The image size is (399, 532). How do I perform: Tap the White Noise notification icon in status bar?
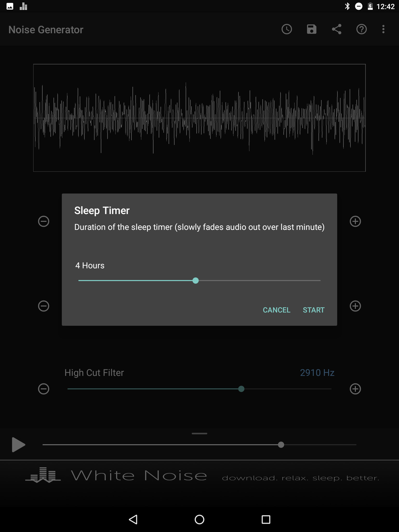23,6
